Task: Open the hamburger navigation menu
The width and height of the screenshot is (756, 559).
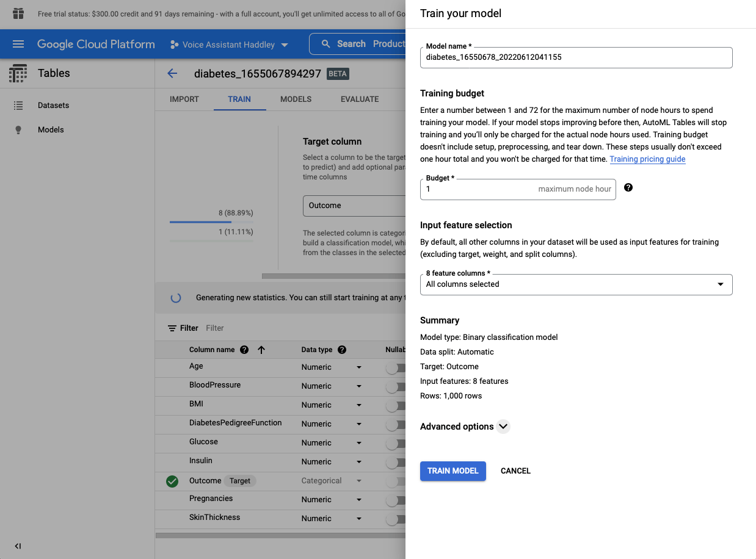Action: tap(18, 44)
